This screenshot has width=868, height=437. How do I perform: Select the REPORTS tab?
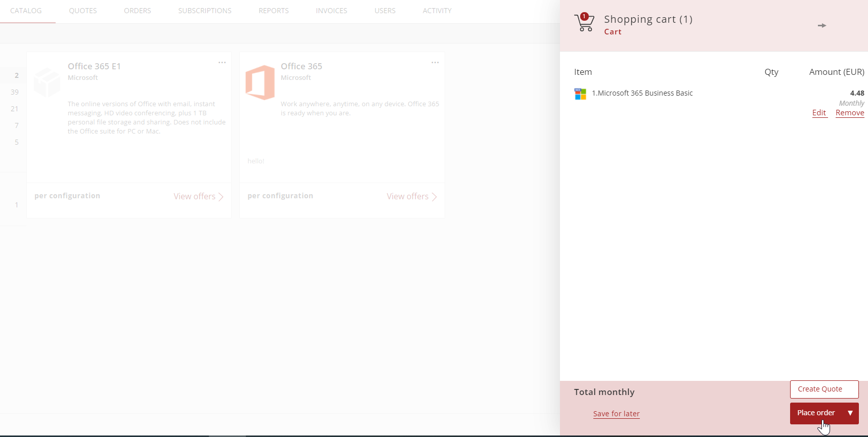pyautogui.click(x=274, y=11)
